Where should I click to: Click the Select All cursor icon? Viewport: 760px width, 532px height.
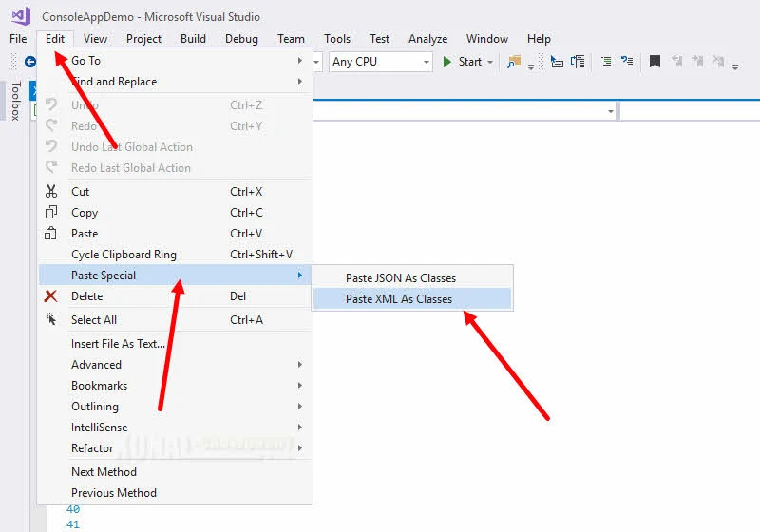51,319
